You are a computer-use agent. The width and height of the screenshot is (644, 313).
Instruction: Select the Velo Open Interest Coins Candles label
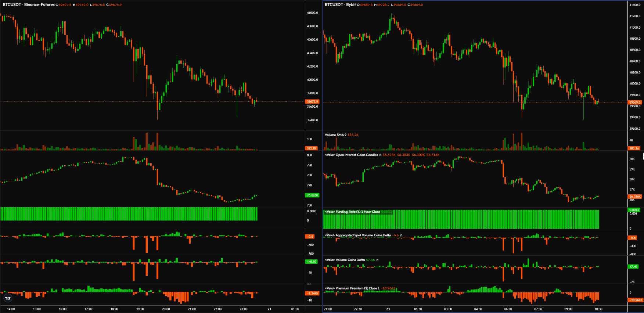point(351,155)
